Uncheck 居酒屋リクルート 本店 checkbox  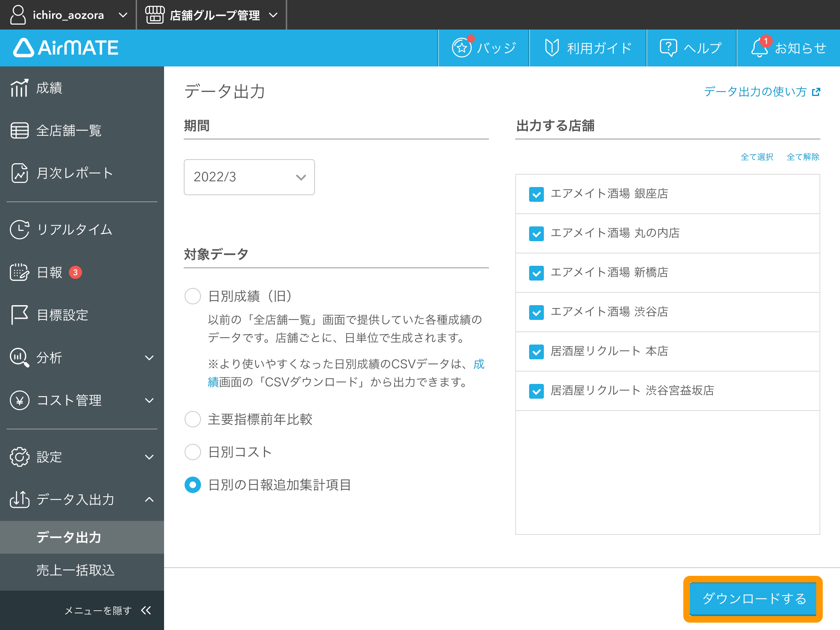[x=536, y=352]
